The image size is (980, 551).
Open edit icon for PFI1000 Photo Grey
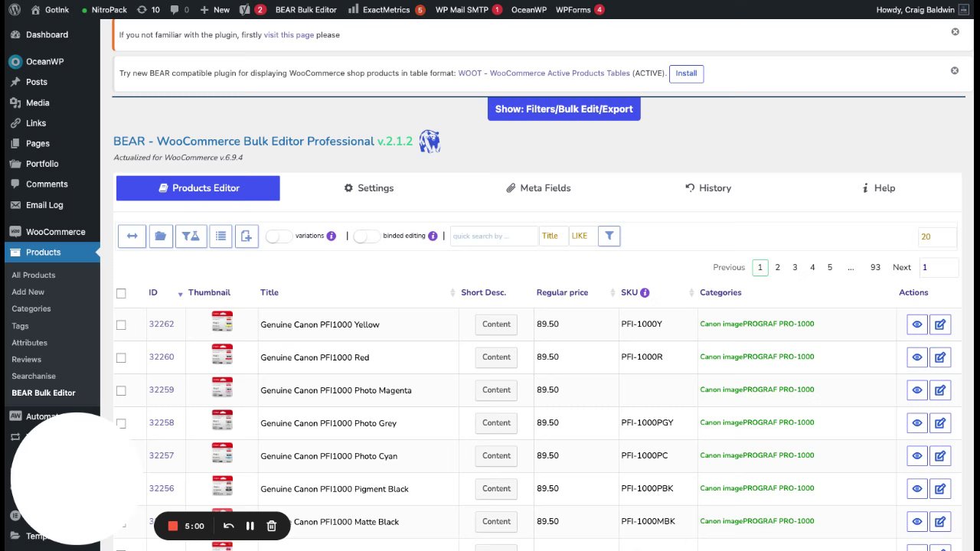coord(939,423)
